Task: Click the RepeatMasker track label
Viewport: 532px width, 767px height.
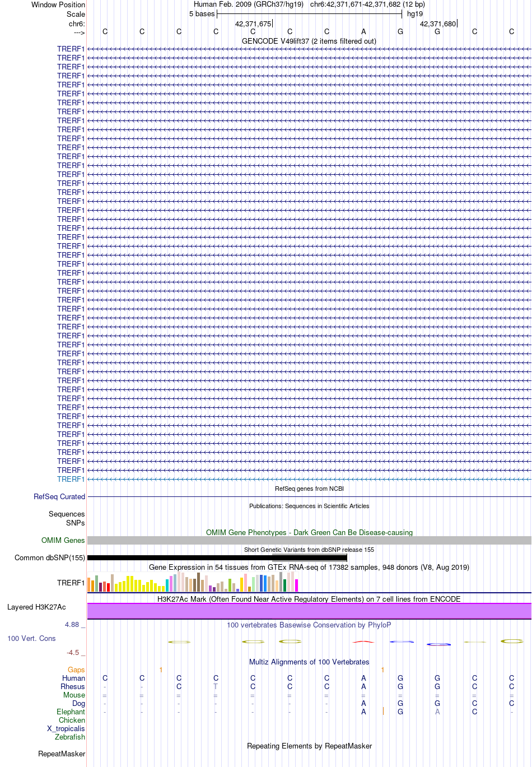Action: [x=62, y=754]
